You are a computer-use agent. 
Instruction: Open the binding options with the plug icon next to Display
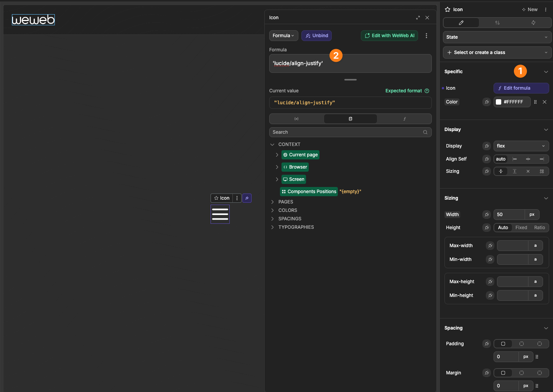[486, 146]
